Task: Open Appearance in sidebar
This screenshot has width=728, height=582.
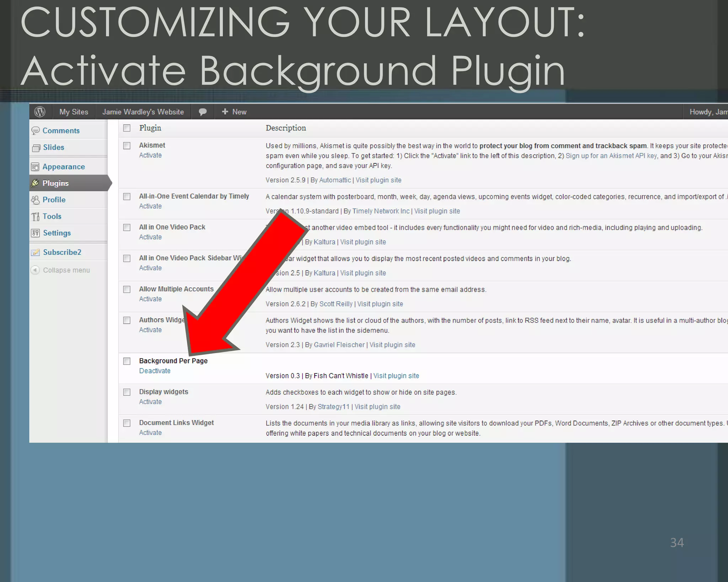Action: click(64, 167)
